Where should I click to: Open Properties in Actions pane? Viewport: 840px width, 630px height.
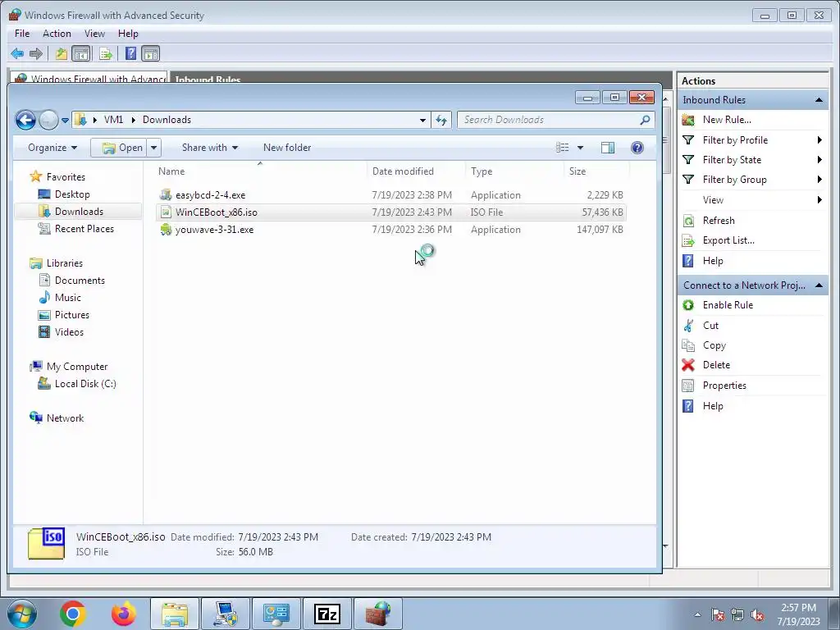tap(724, 386)
